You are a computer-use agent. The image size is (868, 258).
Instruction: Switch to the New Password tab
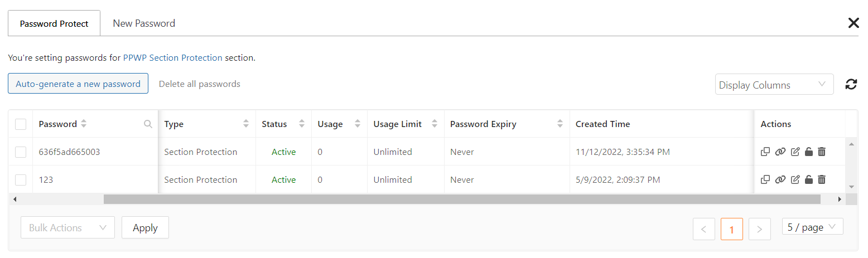pos(144,23)
